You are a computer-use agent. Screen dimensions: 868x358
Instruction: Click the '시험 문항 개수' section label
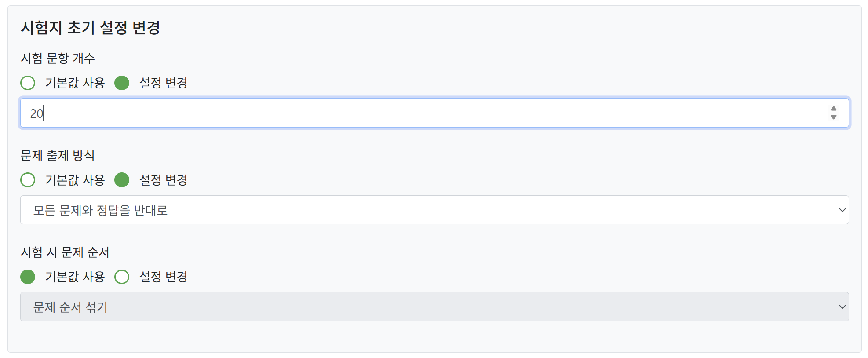coord(58,58)
